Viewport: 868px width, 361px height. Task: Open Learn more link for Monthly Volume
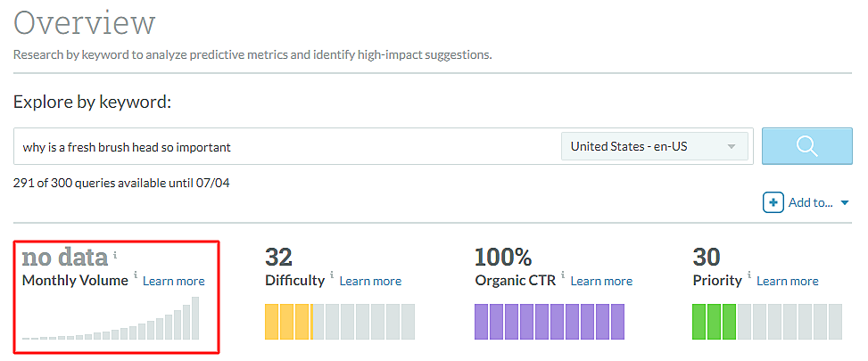[x=174, y=281]
